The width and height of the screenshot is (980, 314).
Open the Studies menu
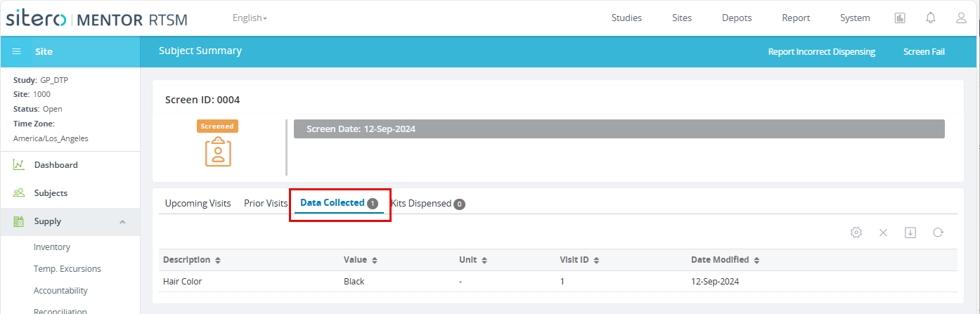(x=626, y=18)
